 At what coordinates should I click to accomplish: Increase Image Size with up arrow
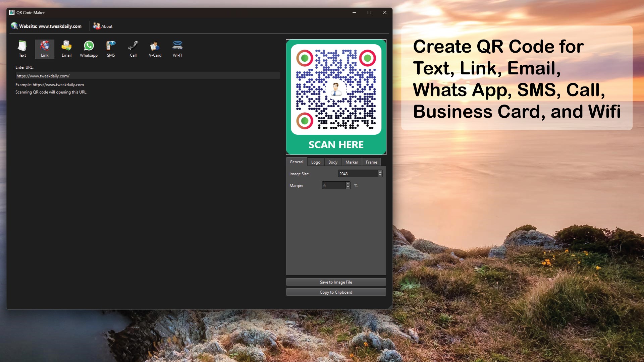point(380,172)
